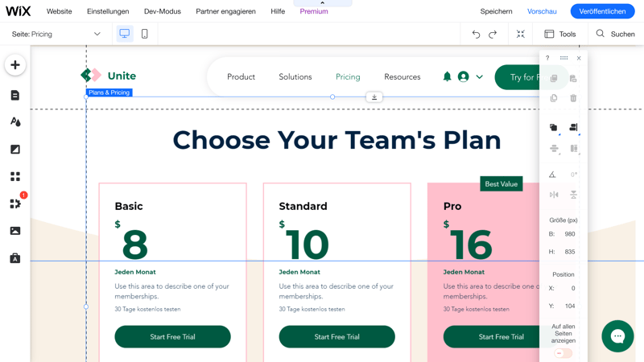Open the Pages and Menu panel icon
The image size is (644, 362).
click(x=15, y=95)
